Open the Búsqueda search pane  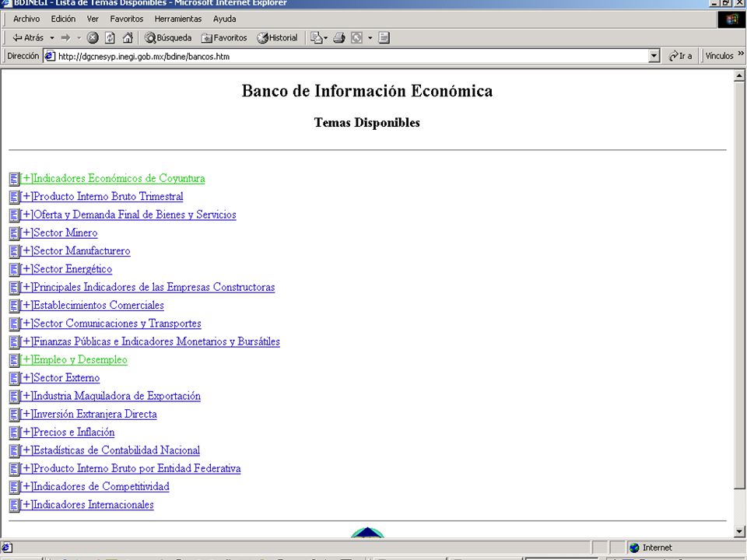click(168, 37)
